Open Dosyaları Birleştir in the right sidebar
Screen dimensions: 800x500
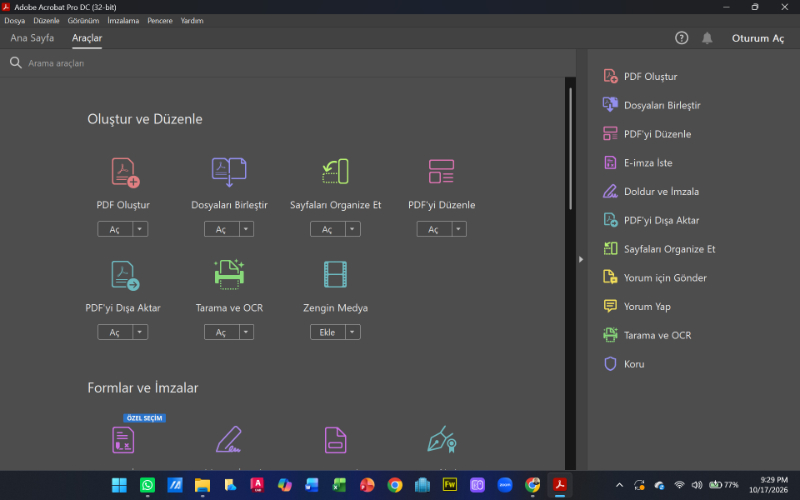point(652,105)
